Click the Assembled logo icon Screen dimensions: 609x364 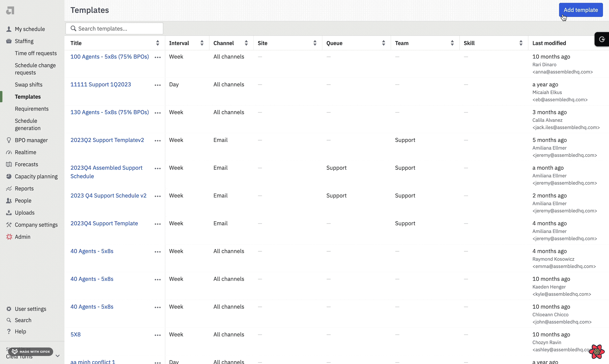(10, 10)
